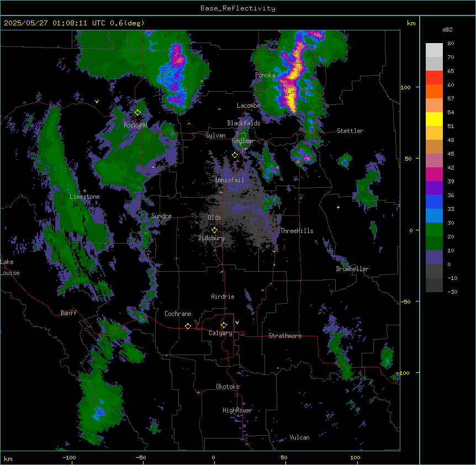Pick the purple 39 dBZ legend swatch
The height and width of the screenshot is (465, 476).
(x=434, y=188)
